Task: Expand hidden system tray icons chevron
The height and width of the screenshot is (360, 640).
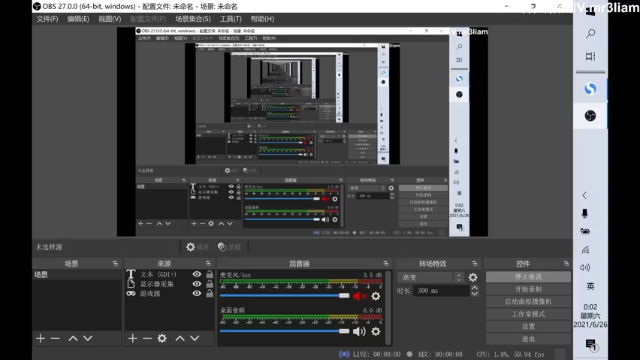Action: coord(584,195)
